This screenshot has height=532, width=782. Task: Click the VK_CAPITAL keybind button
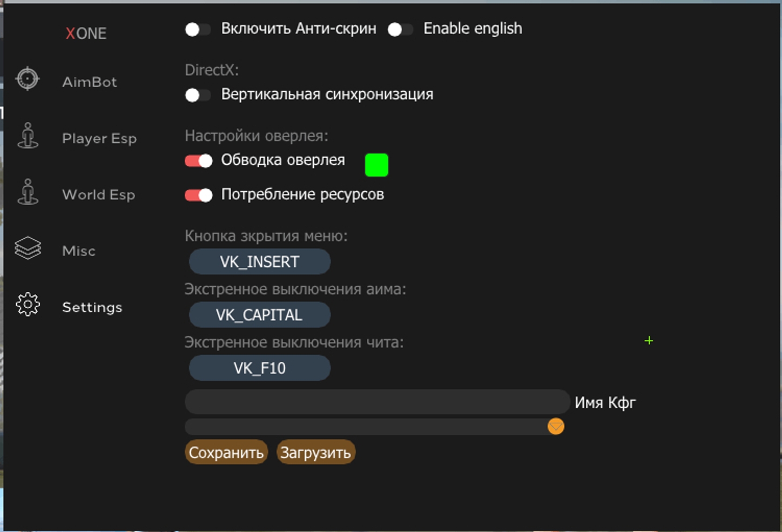[x=259, y=315]
